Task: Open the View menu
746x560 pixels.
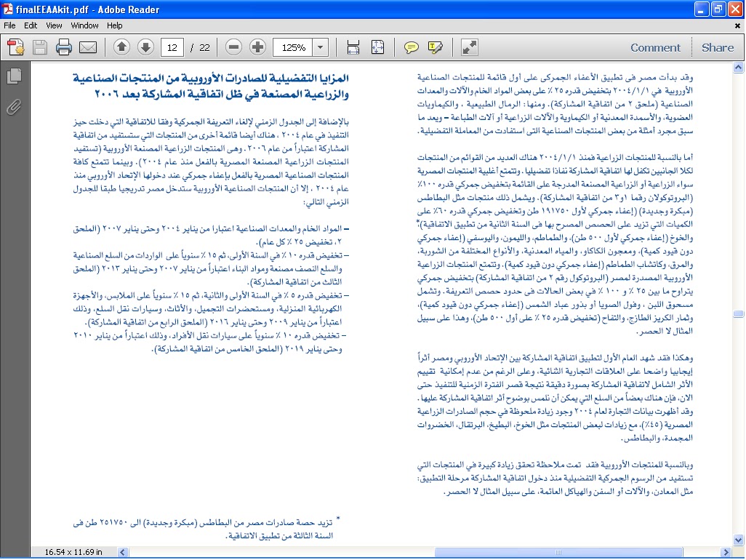Action: click(x=54, y=25)
